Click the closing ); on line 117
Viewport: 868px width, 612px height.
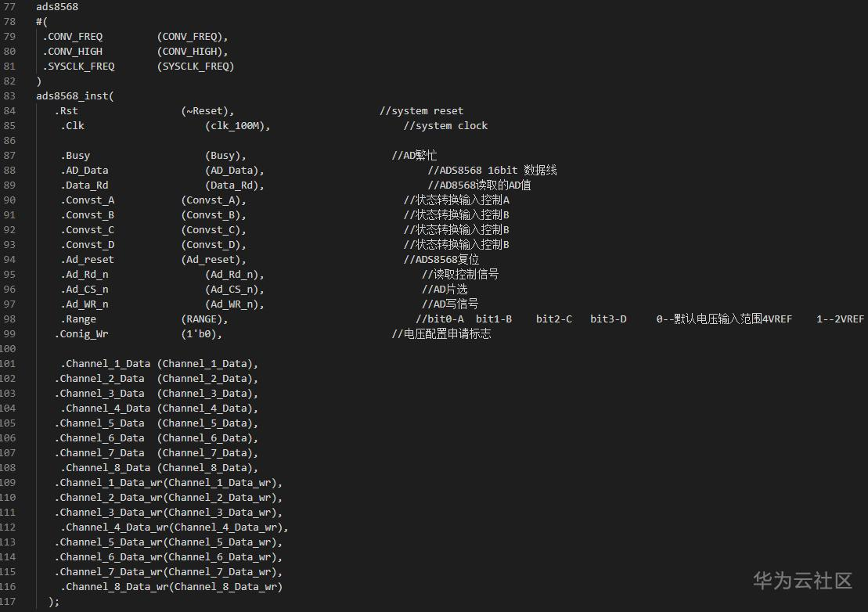click(x=54, y=602)
